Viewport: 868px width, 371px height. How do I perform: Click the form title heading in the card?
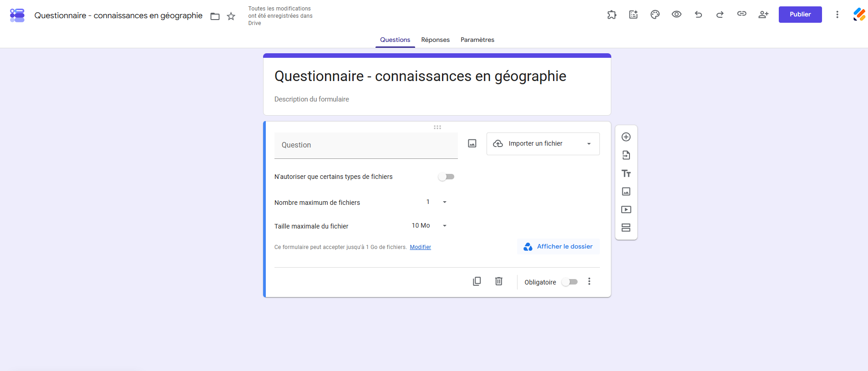click(x=420, y=76)
